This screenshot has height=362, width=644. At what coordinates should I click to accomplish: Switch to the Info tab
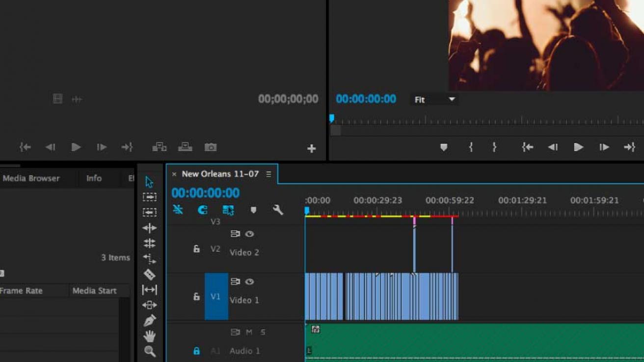(x=94, y=178)
